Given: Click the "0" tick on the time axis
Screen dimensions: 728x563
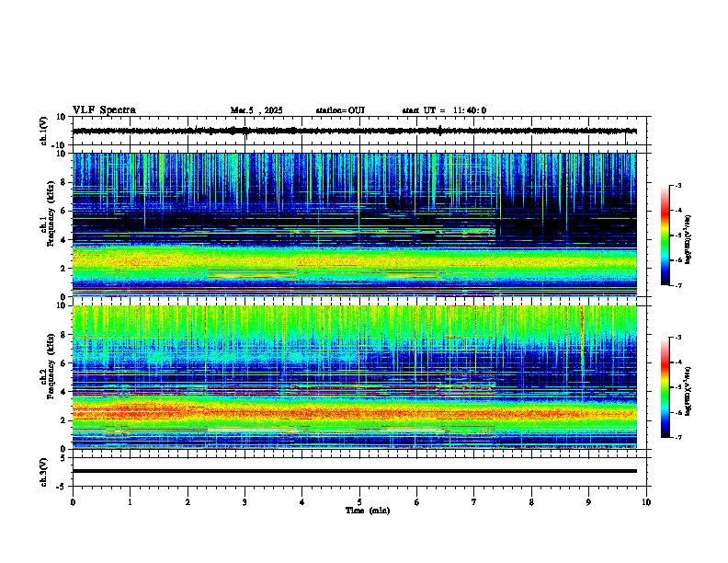Looking at the screenshot, I should (x=73, y=502).
